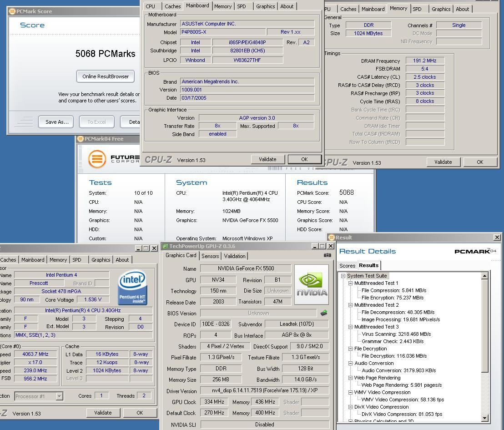Viewport: 504px width, 430px height.
Task: Open Graphics tab in Memory CPU-Z window
Action: pyautogui.click(x=441, y=9)
